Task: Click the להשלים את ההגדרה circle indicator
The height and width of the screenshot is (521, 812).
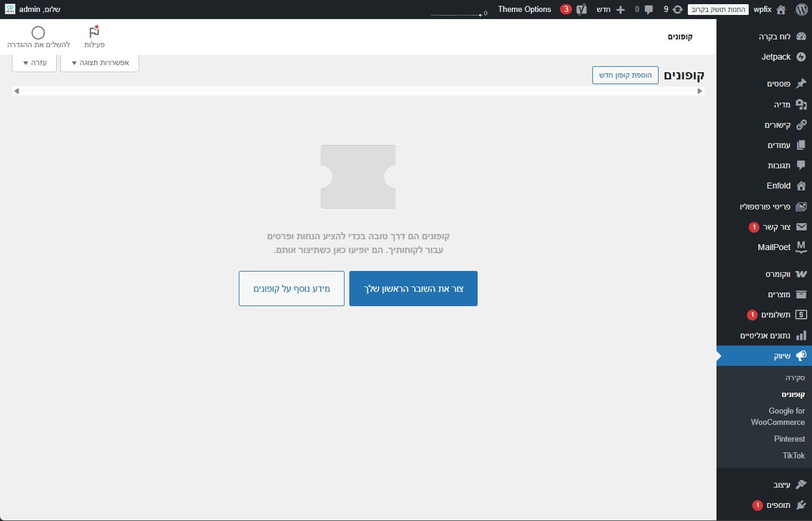Action: point(38,33)
